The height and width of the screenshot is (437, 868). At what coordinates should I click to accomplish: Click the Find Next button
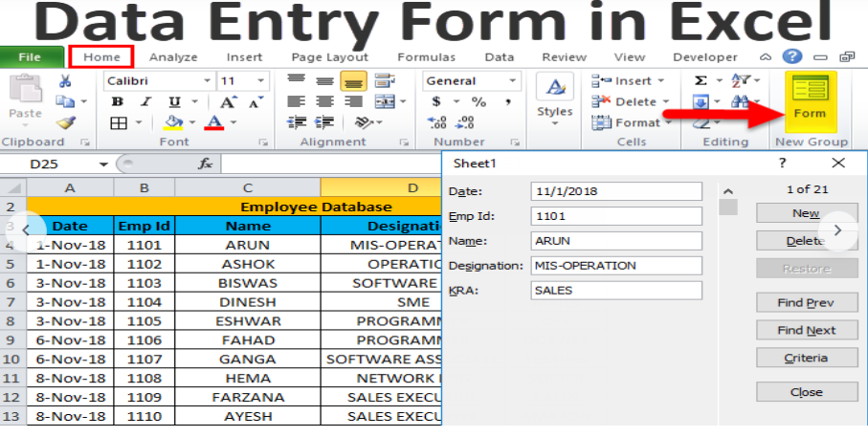(806, 330)
